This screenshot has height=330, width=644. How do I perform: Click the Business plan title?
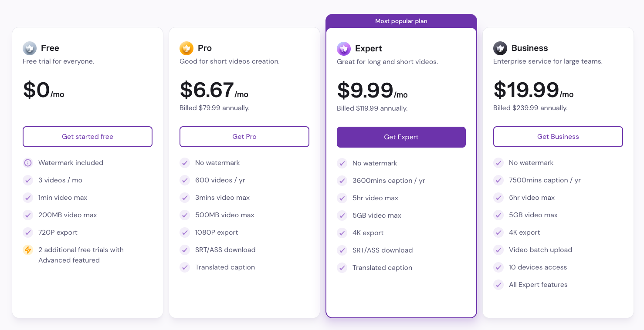tap(529, 48)
